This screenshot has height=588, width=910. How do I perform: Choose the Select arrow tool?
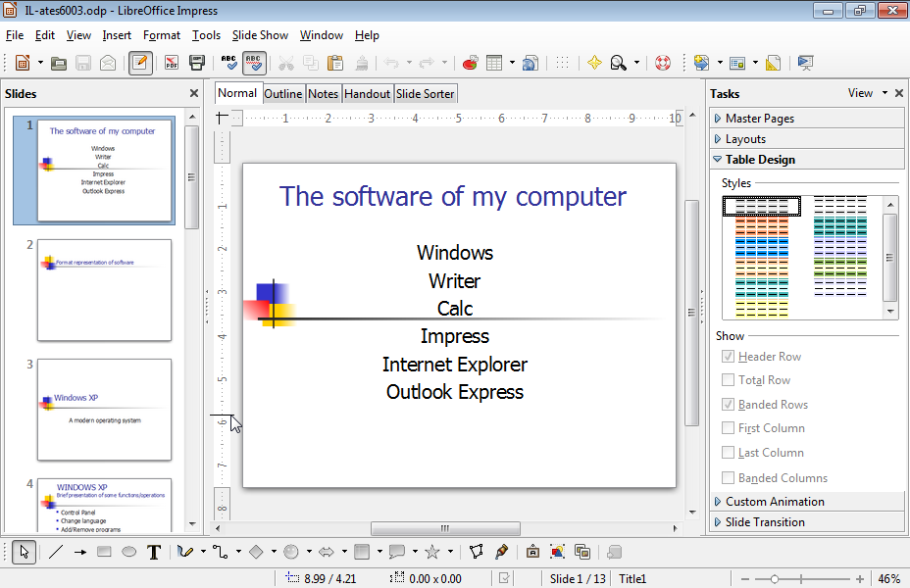[x=24, y=552]
